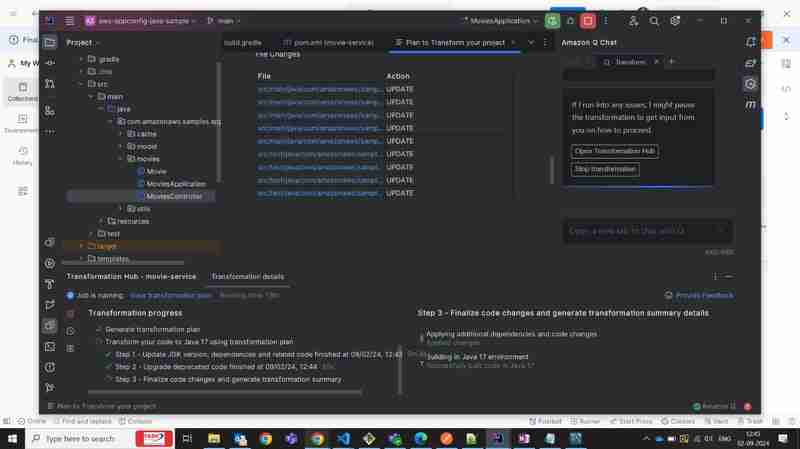Select Transformation Hub - movie-service tab
This screenshot has width=800, height=449.
tap(131, 277)
